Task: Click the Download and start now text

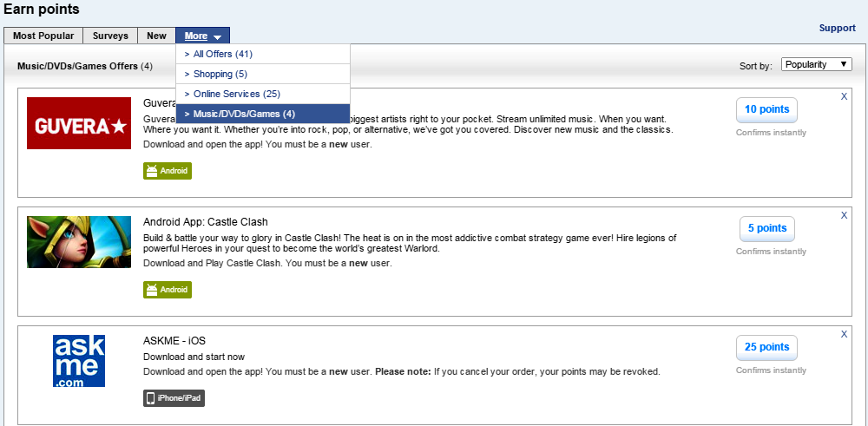Action: click(194, 357)
